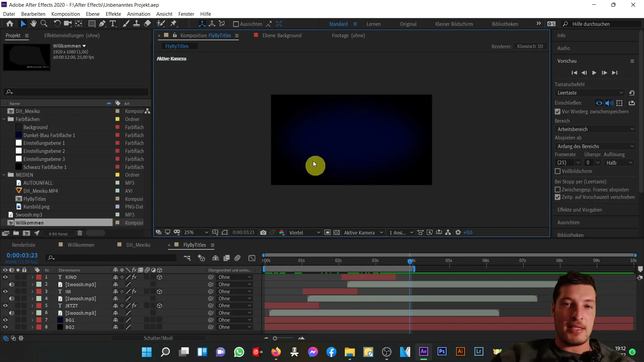This screenshot has width=644, height=362.
Task: Click the FlyByTitles tab in timeline panel
Action: tap(195, 244)
